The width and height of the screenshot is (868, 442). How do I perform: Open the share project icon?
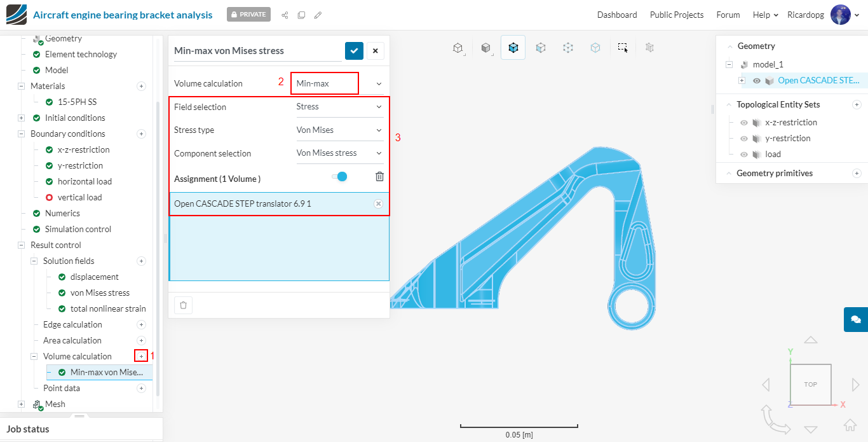(285, 15)
